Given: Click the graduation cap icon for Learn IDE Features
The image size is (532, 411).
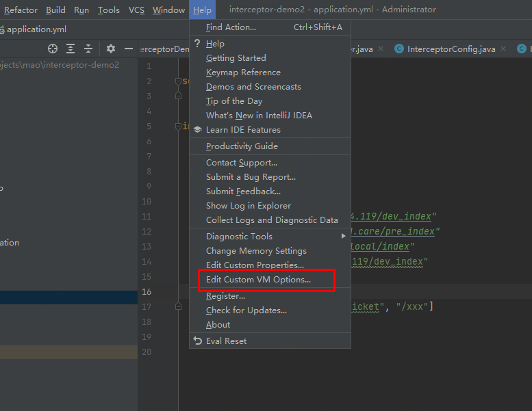Looking at the screenshot, I should tap(197, 130).
